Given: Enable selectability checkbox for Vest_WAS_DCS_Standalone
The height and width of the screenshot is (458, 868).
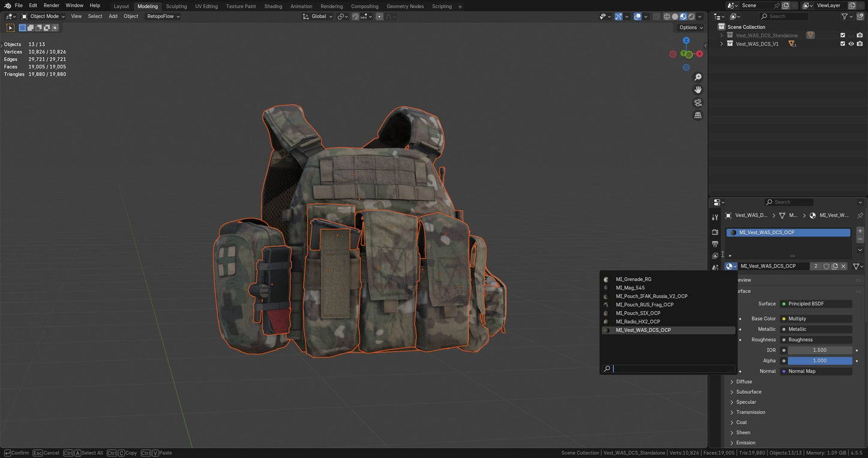Looking at the screenshot, I should pos(843,35).
